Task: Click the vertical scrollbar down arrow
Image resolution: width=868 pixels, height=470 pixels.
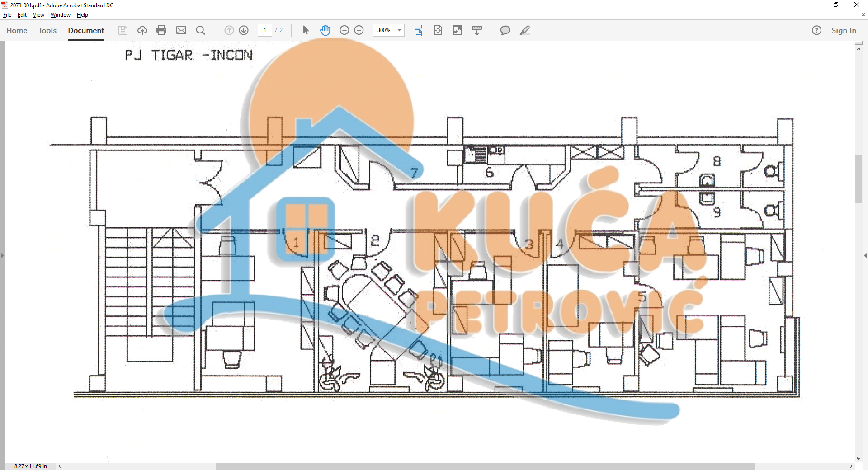Action: pos(859,459)
